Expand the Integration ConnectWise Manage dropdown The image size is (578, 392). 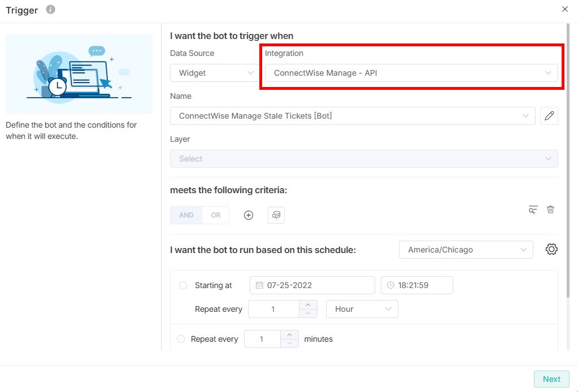click(411, 73)
